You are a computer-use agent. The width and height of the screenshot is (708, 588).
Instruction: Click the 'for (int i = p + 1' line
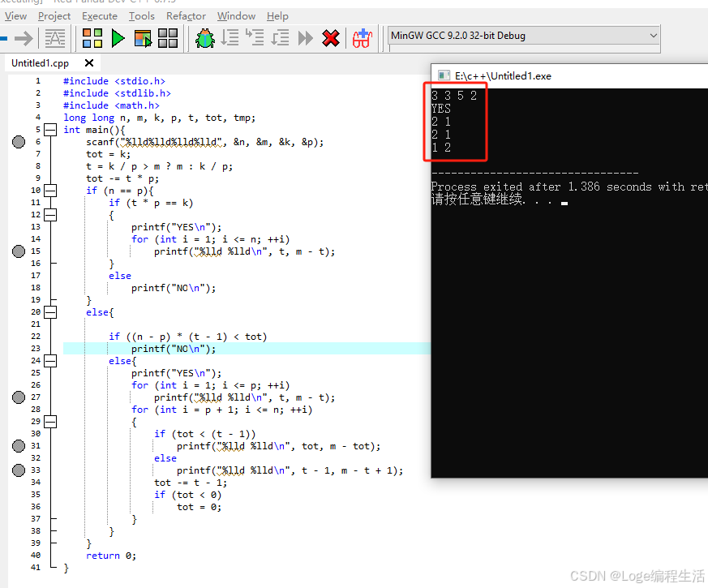pos(221,410)
